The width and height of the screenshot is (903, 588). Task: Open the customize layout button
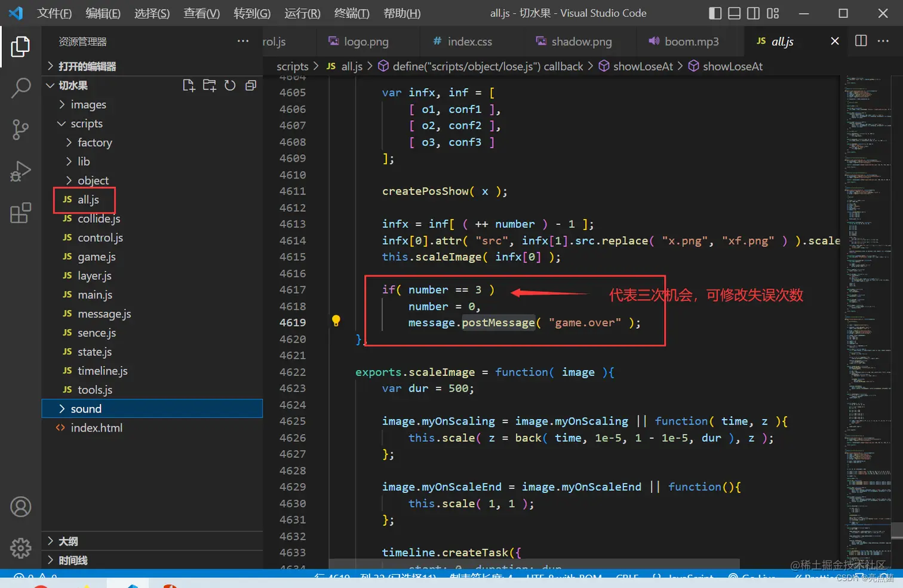point(773,13)
